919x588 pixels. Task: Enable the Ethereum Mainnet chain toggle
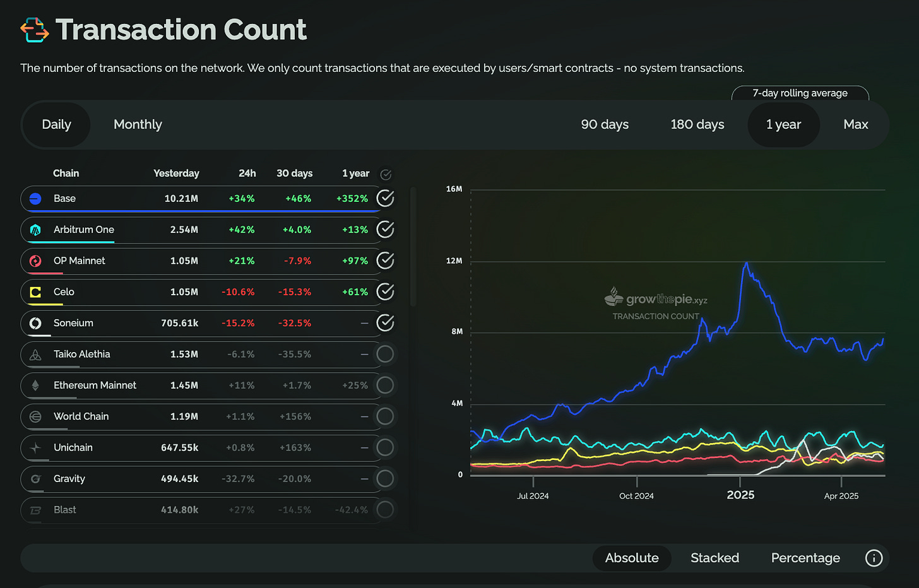(x=385, y=385)
